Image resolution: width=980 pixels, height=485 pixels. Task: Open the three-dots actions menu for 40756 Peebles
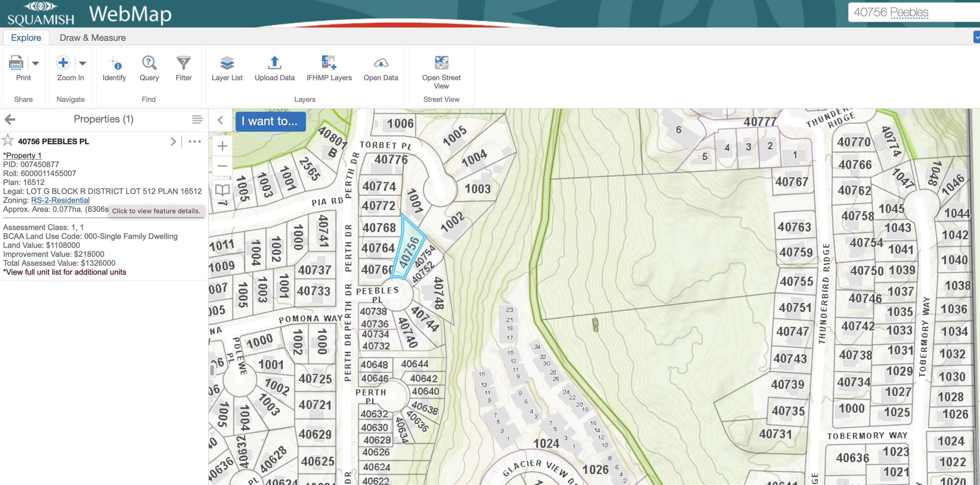click(194, 142)
